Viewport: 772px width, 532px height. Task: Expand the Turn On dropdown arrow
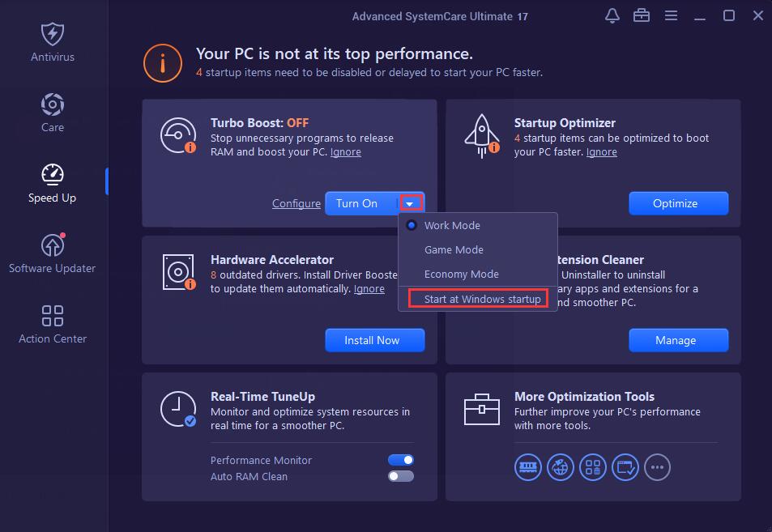tap(410, 203)
